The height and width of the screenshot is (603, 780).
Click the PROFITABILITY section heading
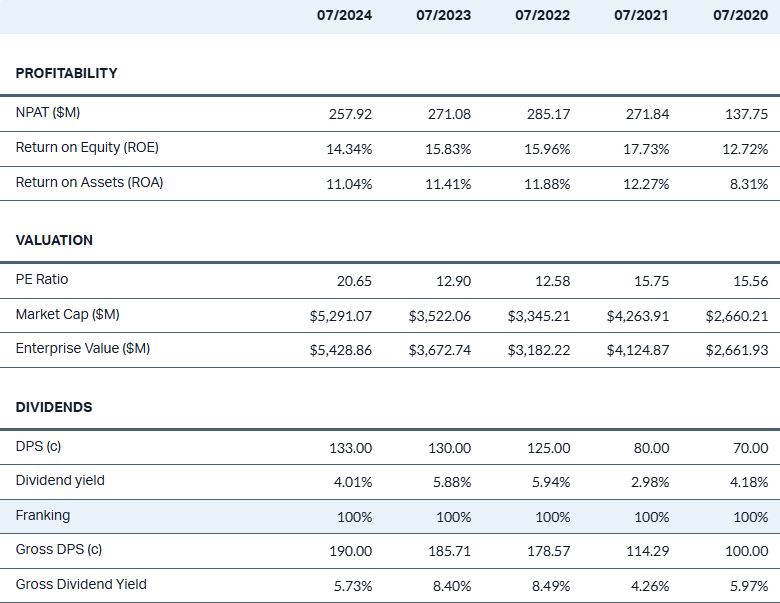pos(66,73)
